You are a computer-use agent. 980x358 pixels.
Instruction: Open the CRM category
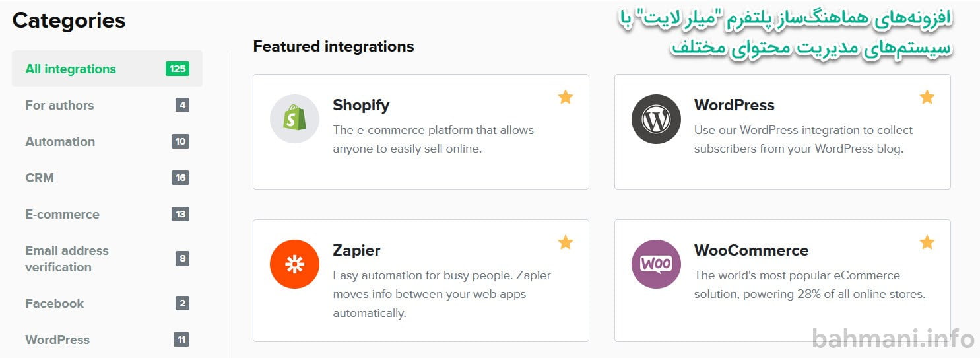click(40, 178)
